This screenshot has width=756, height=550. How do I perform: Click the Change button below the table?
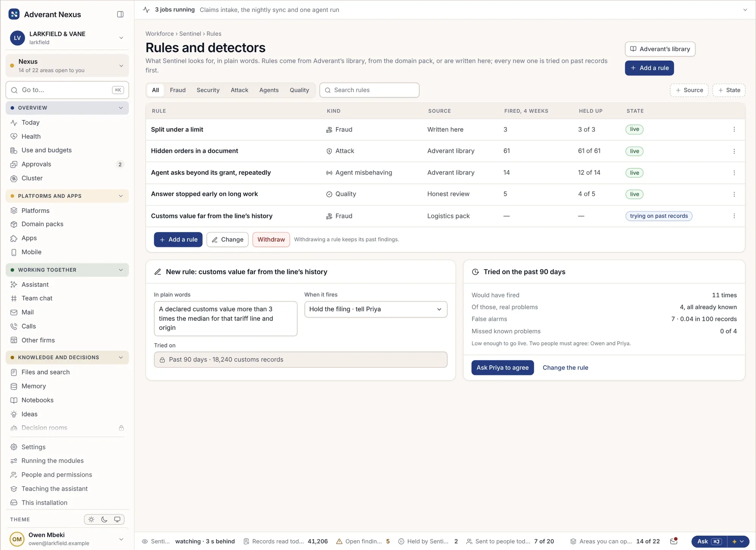coord(228,239)
